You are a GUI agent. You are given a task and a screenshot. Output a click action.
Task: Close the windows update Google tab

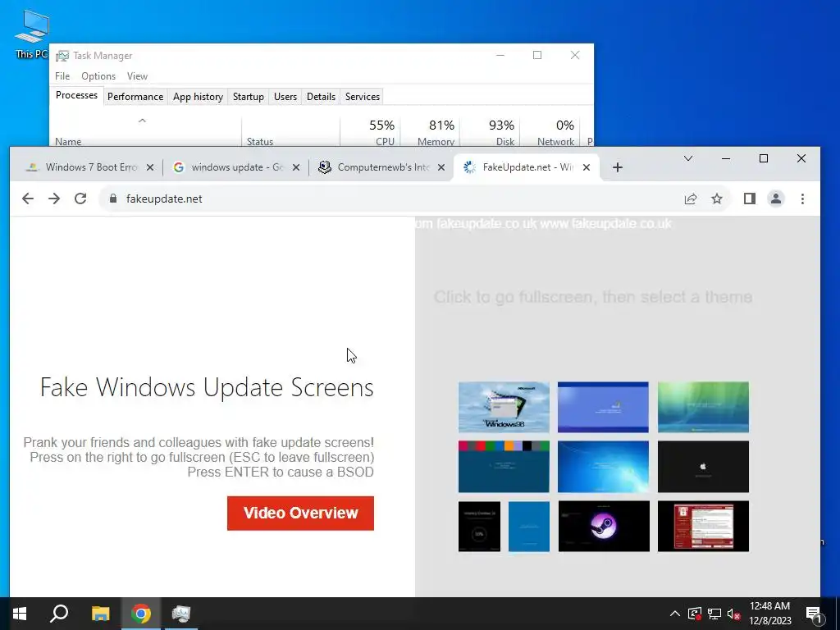coord(295,167)
